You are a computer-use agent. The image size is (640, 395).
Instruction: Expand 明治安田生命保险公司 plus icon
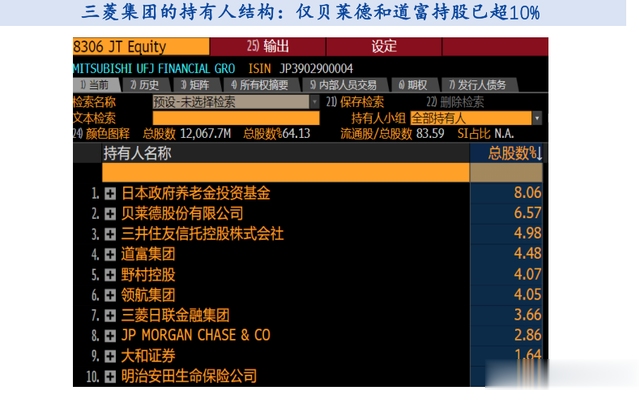[110, 377]
